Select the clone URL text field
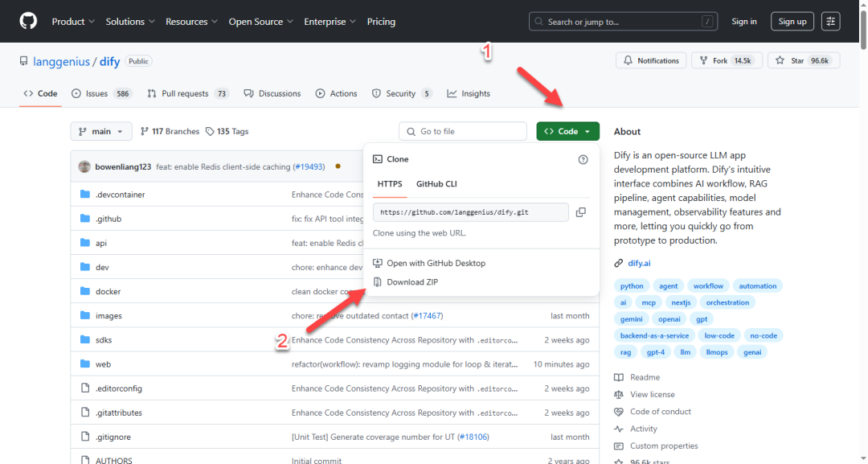The image size is (868, 464). pyautogui.click(x=470, y=212)
